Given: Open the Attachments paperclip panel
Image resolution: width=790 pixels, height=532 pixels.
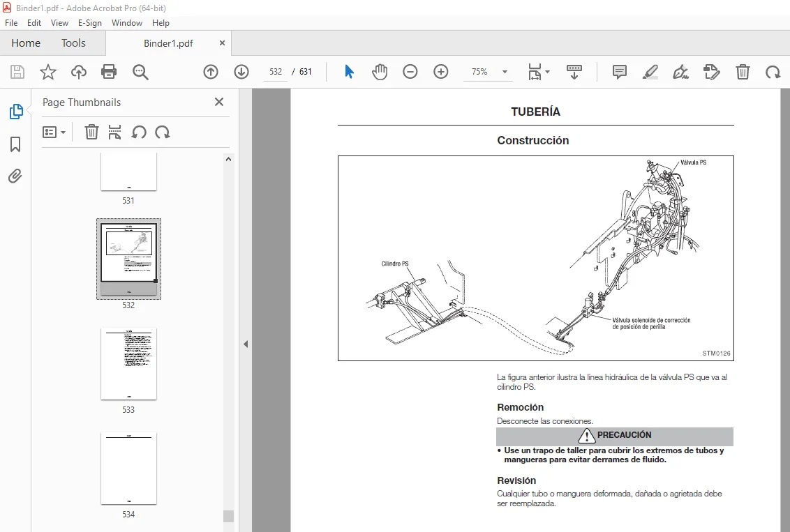Looking at the screenshot, I should pyautogui.click(x=15, y=176).
